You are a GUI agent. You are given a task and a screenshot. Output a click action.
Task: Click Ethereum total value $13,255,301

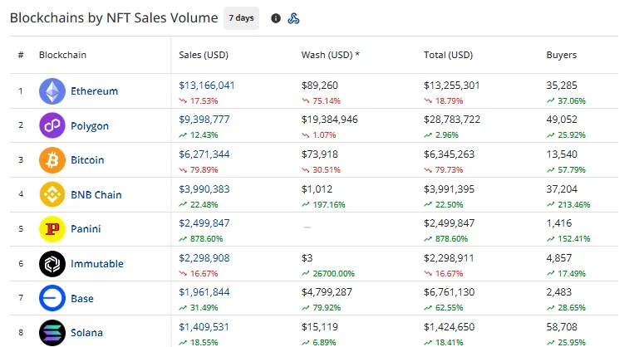click(x=451, y=86)
